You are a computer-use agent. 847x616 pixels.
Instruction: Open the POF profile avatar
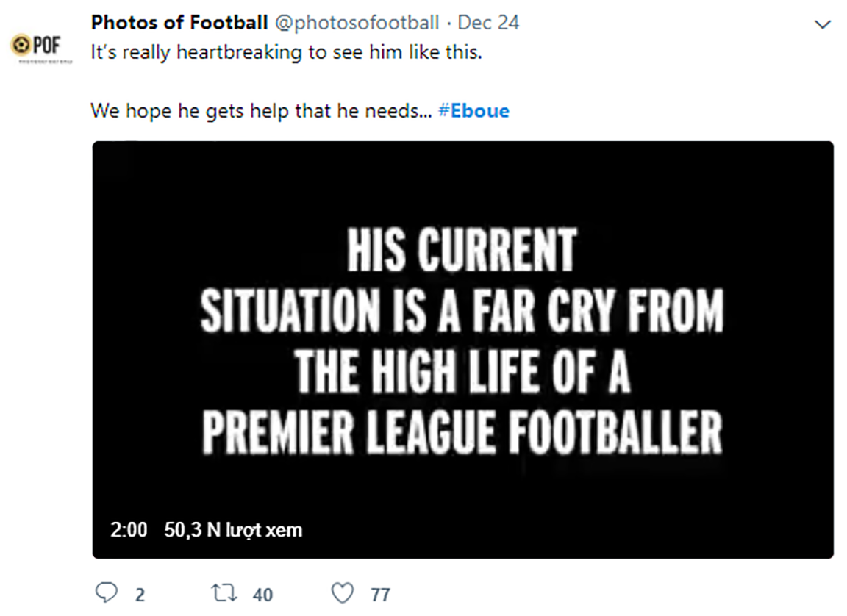tap(41, 47)
